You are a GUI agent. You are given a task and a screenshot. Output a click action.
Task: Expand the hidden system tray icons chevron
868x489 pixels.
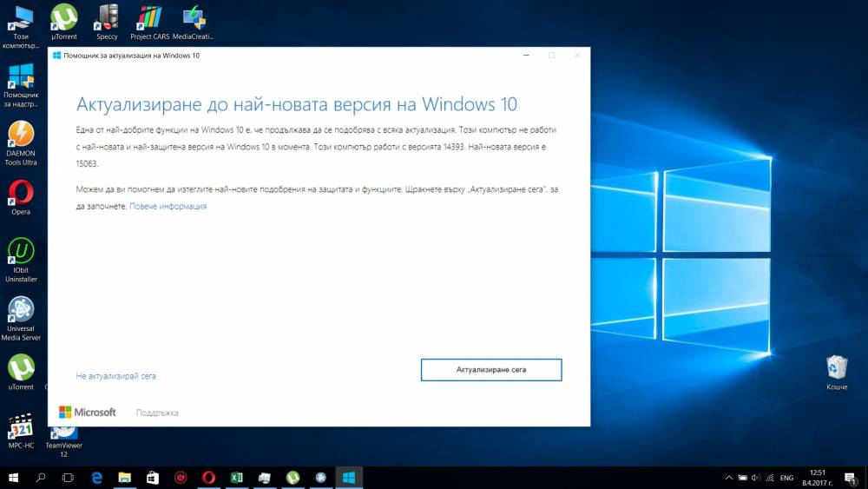pyautogui.click(x=729, y=478)
